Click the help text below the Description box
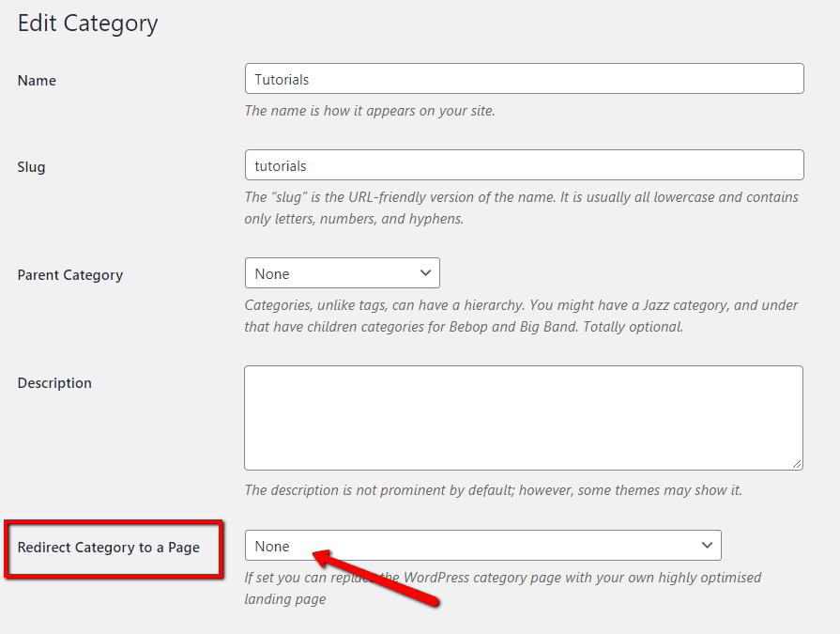The image size is (840, 634). pyautogui.click(x=494, y=490)
